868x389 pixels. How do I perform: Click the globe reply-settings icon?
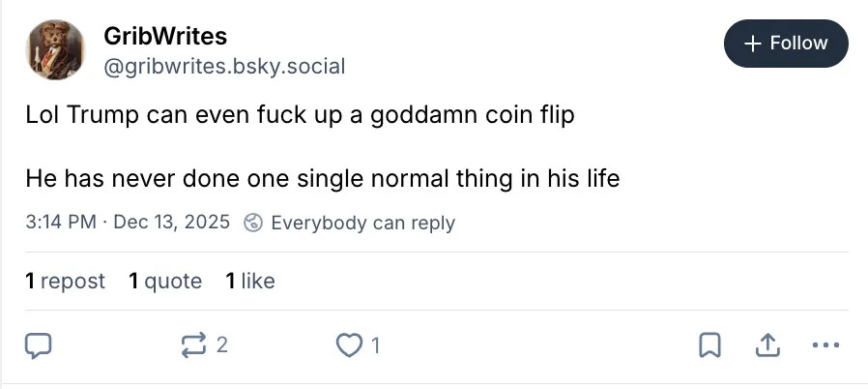253,223
